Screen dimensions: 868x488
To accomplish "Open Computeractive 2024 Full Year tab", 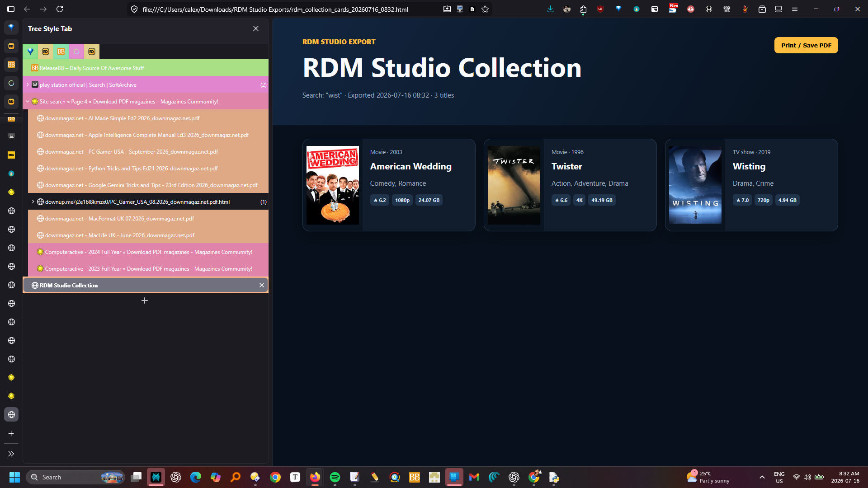I will coord(148,252).
